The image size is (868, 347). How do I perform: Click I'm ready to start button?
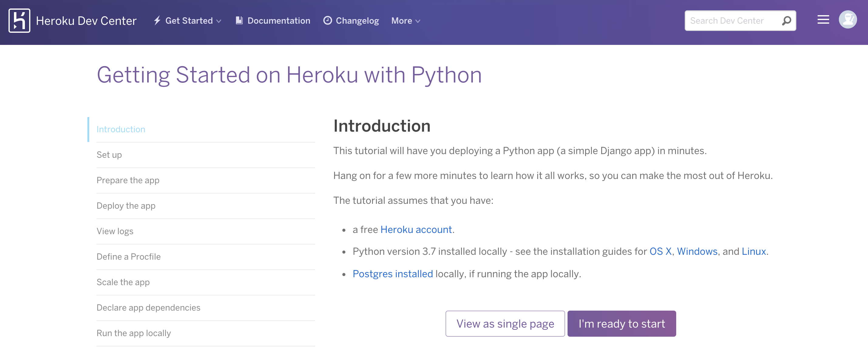click(622, 323)
